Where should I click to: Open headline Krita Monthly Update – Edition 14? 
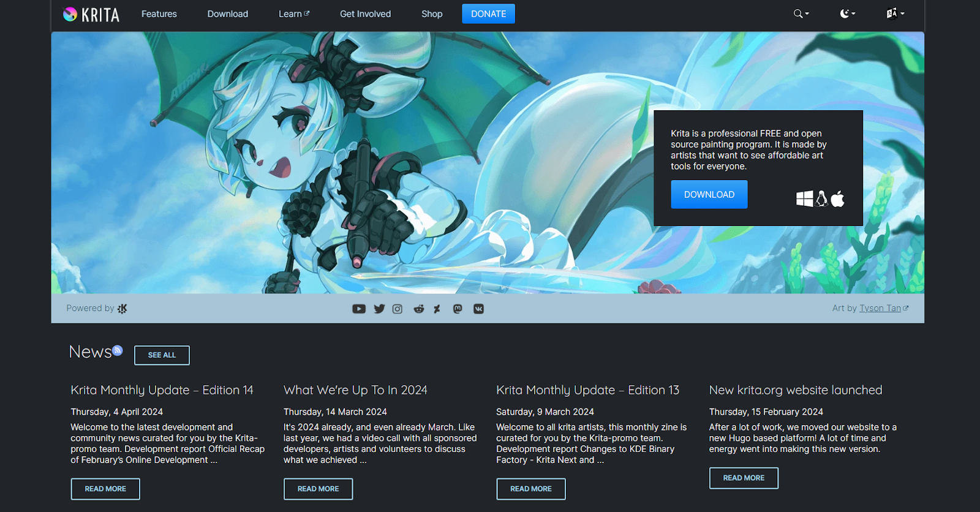click(x=162, y=390)
